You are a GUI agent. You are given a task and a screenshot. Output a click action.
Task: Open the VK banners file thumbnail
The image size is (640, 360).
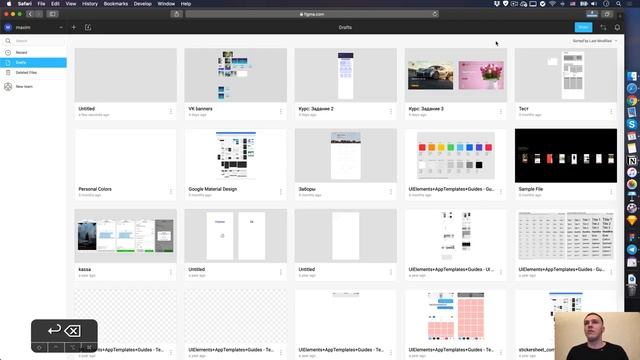tap(236, 75)
